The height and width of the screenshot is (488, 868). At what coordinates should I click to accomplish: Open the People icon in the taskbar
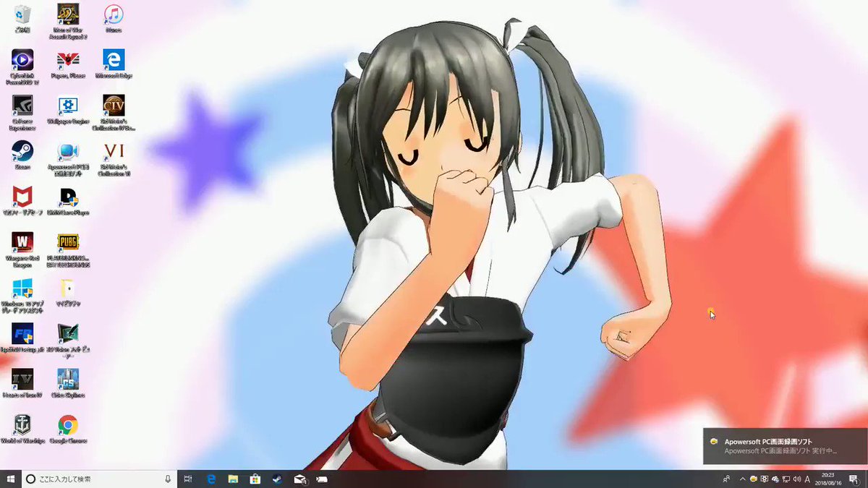click(x=726, y=479)
